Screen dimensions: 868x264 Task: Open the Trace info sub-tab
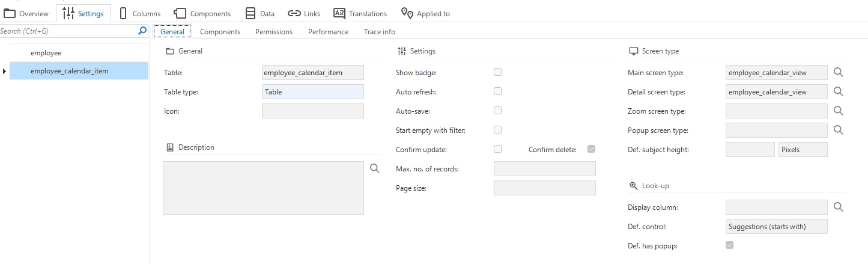(x=379, y=32)
